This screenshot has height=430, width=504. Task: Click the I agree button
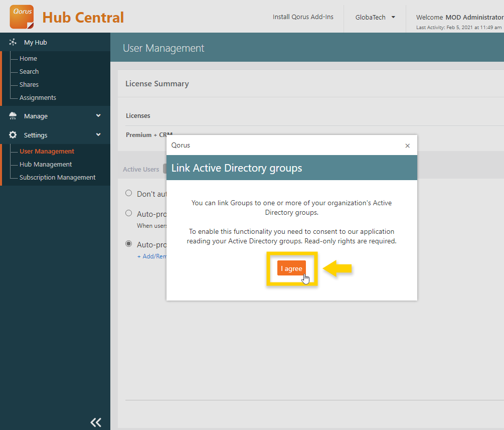coord(291,268)
